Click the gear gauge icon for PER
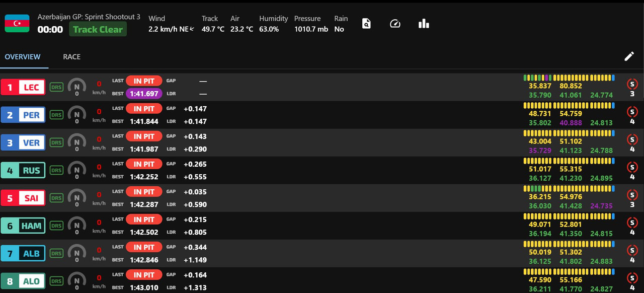This screenshot has height=293, width=644. tap(76, 114)
